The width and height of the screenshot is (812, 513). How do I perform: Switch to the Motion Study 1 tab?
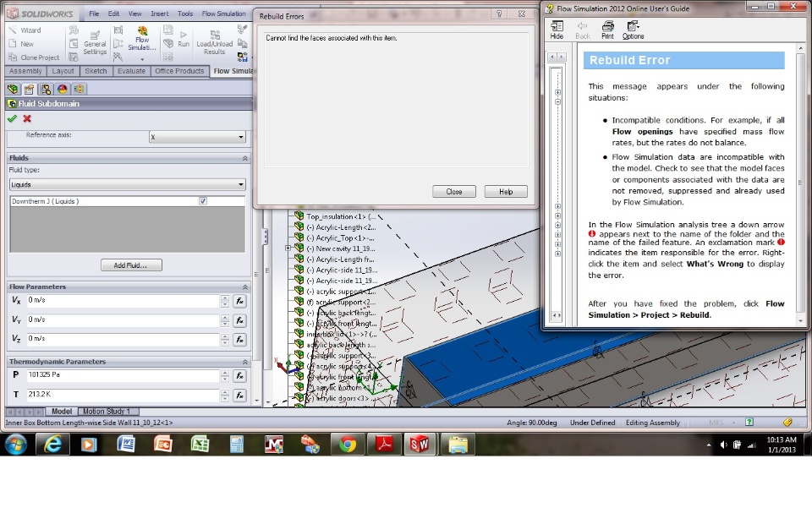[x=107, y=412]
